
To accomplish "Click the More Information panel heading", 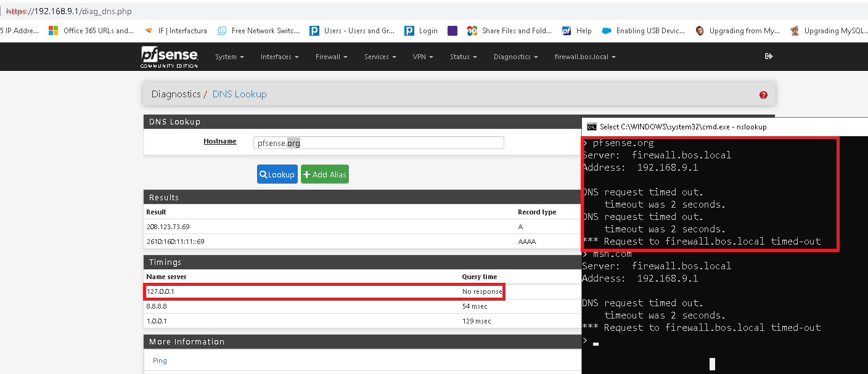I will click(187, 341).
